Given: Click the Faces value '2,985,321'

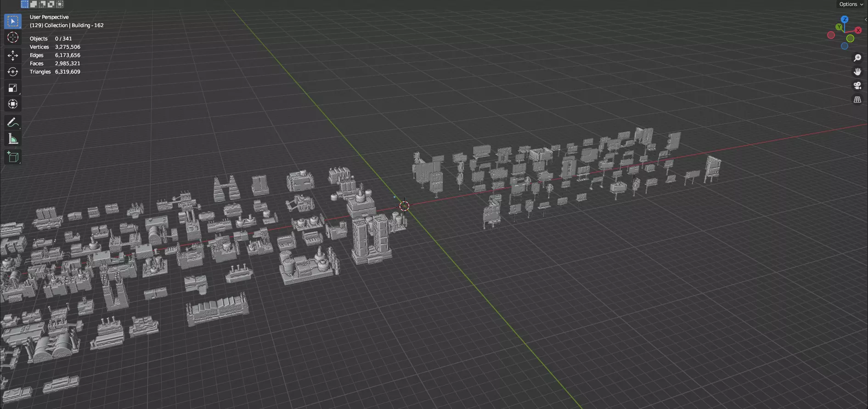Looking at the screenshot, I should (68, 63).
